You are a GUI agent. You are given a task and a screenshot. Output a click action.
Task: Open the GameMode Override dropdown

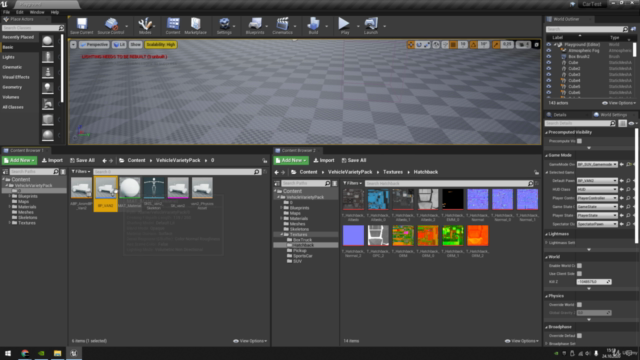[597, 164]
